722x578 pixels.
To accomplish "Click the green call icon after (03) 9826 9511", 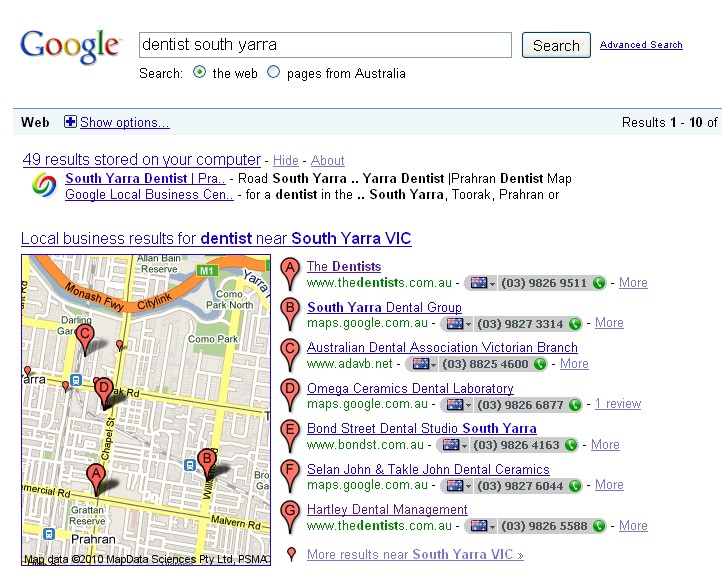I will pos(599,283).
